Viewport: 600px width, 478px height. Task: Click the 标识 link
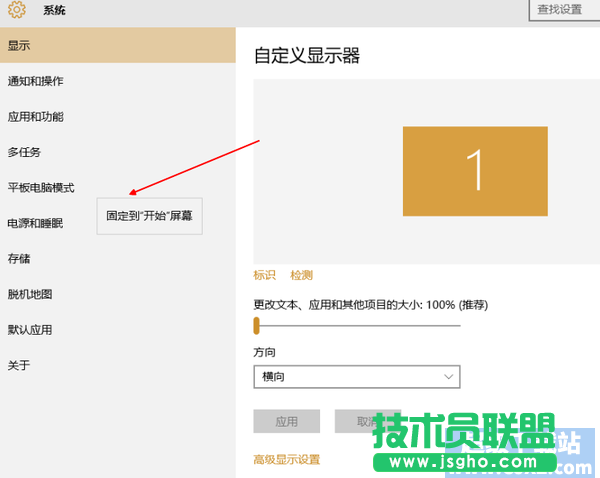(x=264, y=275)
